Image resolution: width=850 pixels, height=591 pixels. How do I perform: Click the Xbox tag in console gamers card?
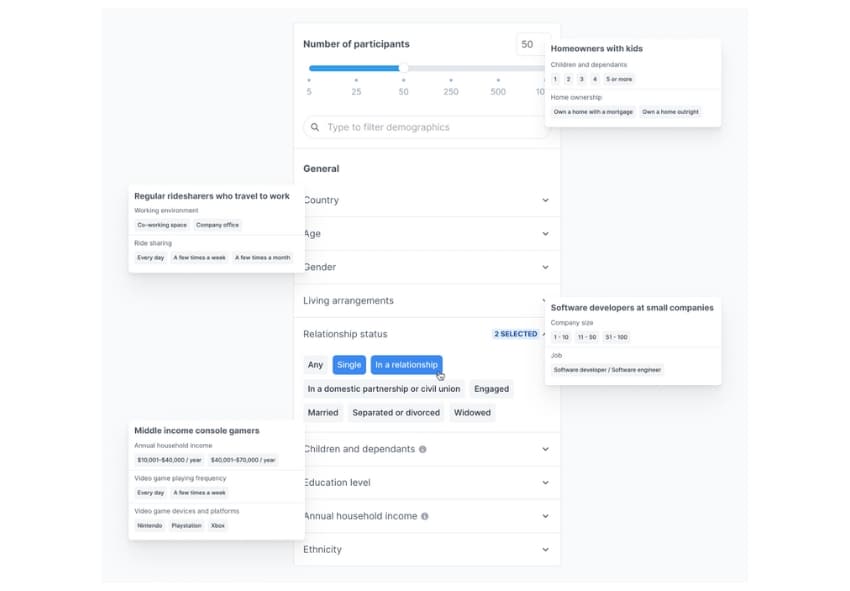tap(217, 525)
